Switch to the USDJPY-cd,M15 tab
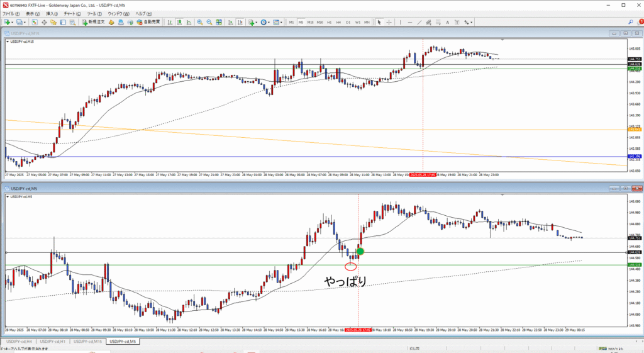Image resolution: width=644 pixels, height=353 pixels. 87,342
